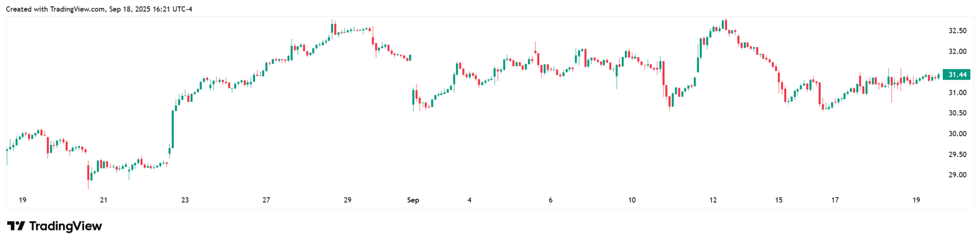This screenshot has width=980, height=244.
Task: Select the green 31.44 current price tag
Action: (x=957, y=75)
